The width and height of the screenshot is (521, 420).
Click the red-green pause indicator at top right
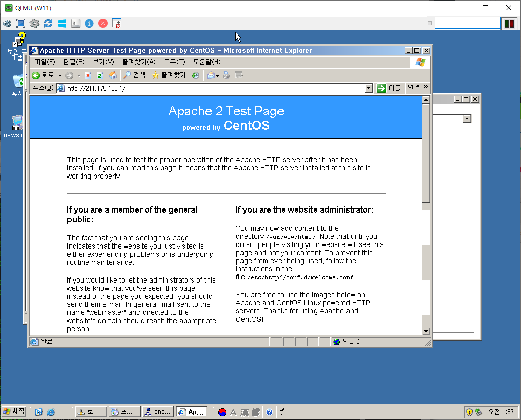click(509, 24)
